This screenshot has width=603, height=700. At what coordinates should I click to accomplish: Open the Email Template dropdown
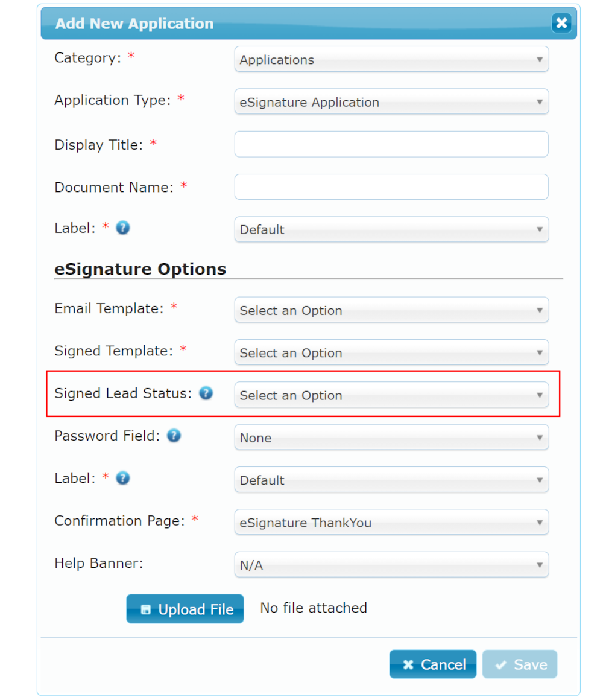(x=391, y=310)
